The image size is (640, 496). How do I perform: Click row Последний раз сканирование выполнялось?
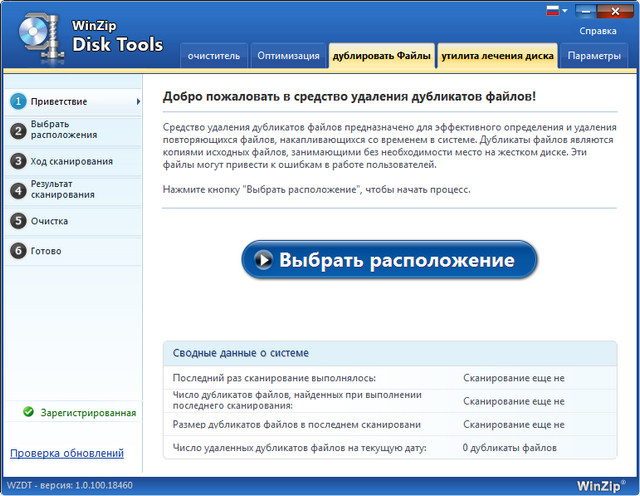390,378
